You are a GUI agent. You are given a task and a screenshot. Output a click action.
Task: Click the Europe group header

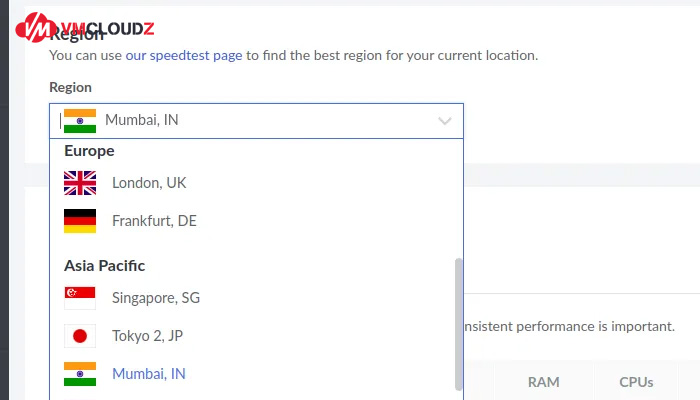tap(89, 151)
